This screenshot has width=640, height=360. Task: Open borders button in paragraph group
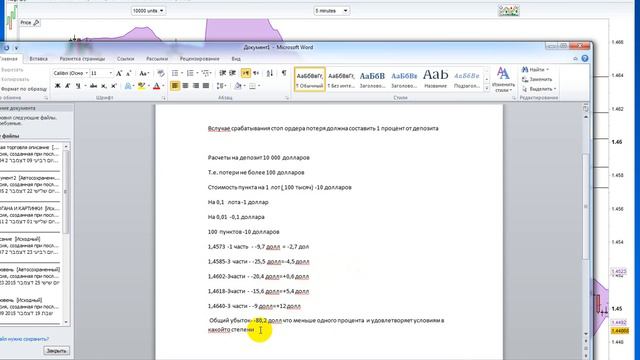pyautogui.click(x=253, y=86)
